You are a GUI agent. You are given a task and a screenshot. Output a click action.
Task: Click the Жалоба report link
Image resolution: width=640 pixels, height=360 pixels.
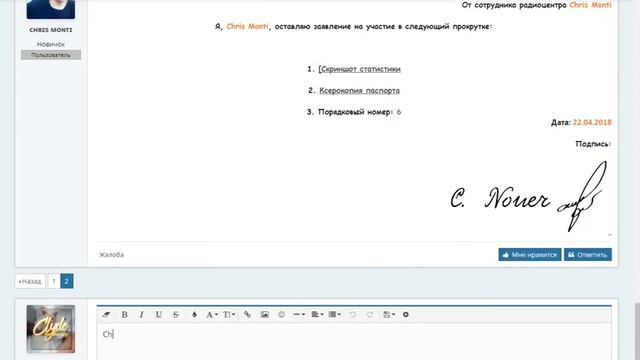click(111, 254)
